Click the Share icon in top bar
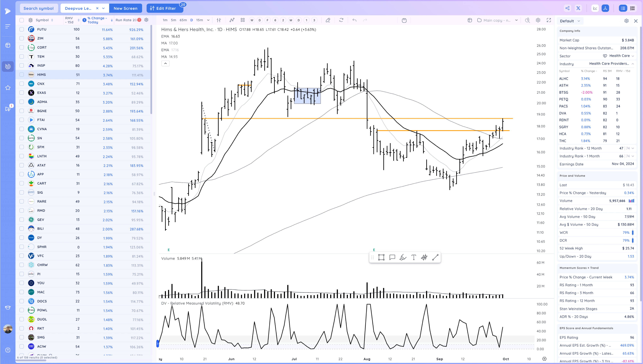The image size is (643, 364). pos(567,8)
